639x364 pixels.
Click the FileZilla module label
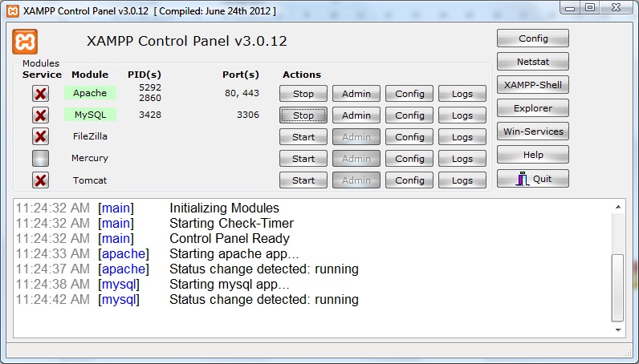[90, 136]
